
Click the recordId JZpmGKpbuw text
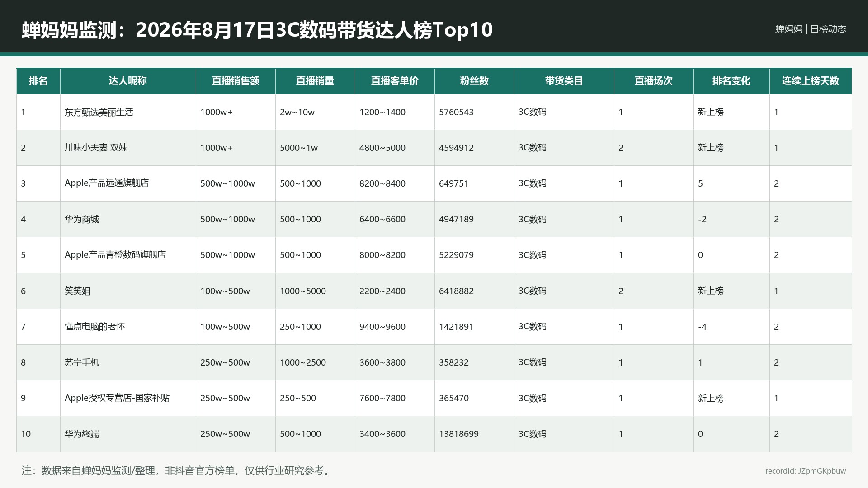[x=806, y=471]
